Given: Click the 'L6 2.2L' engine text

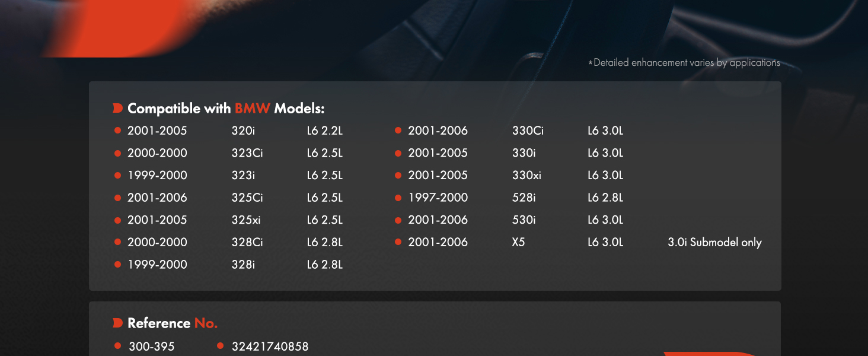Looking at the screenshot, I should pos(324,131).
